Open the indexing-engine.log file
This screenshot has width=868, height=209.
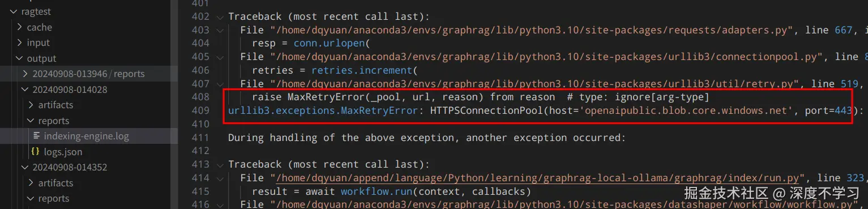(x=87, y=136)
